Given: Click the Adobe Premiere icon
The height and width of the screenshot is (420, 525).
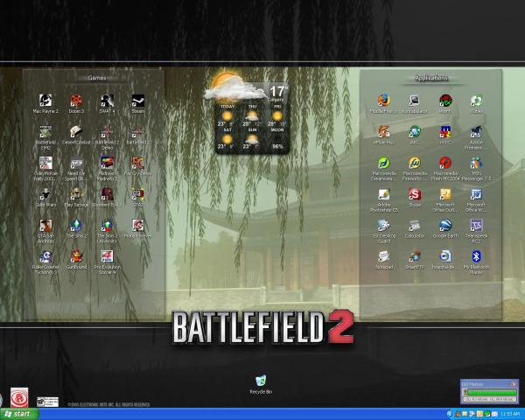Looking at the screenshot, I should pos(476,132).
